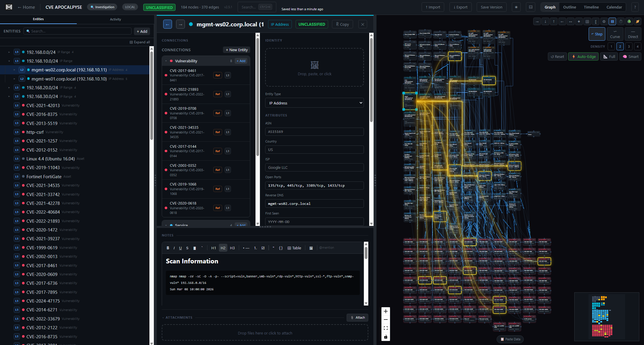Click the fit-to-screen icon on graph
This screenshot has height=345, width=644.
click(386, 328)
